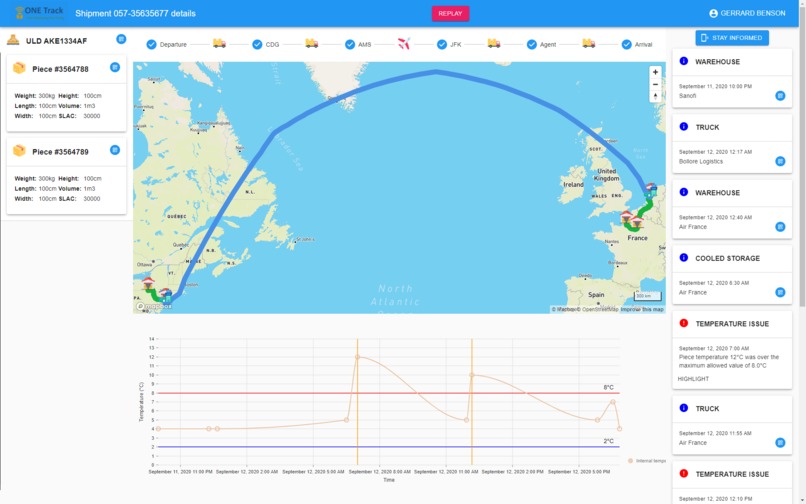The height and width of the screenshot is (504, 806).
Task: Click the box icon of Piece #3564789
Action: pos(19,150)
